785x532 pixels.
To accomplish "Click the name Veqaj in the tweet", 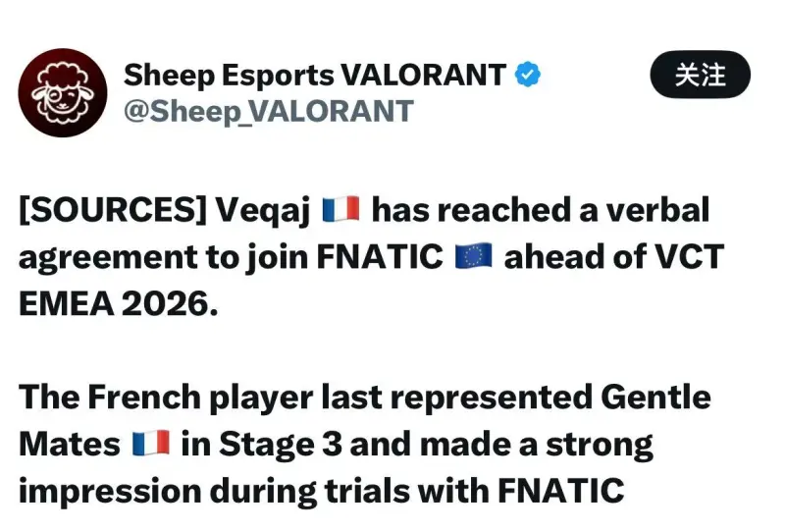I will coord(269,210).
